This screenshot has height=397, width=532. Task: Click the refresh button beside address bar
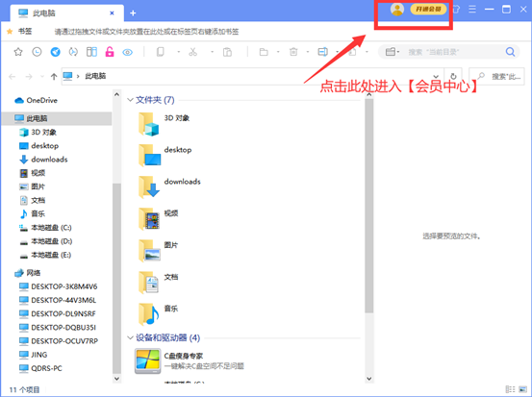click(453, 76)
